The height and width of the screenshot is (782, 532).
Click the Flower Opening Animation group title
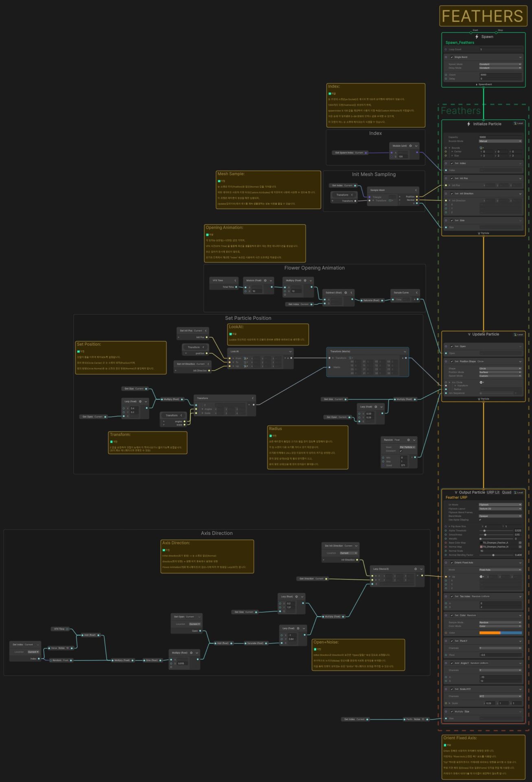click(x=314, y=268)
